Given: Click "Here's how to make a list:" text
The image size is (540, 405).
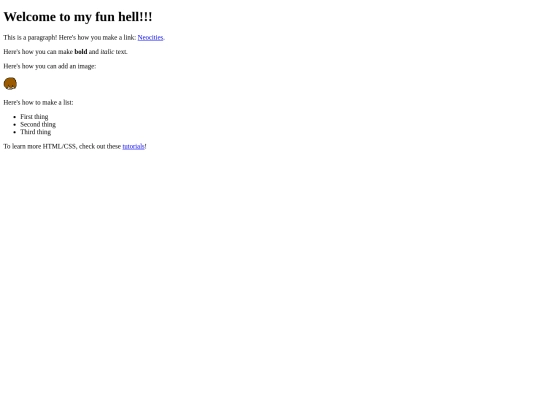Looking at the screenshot, I should (x=38, y=103).
